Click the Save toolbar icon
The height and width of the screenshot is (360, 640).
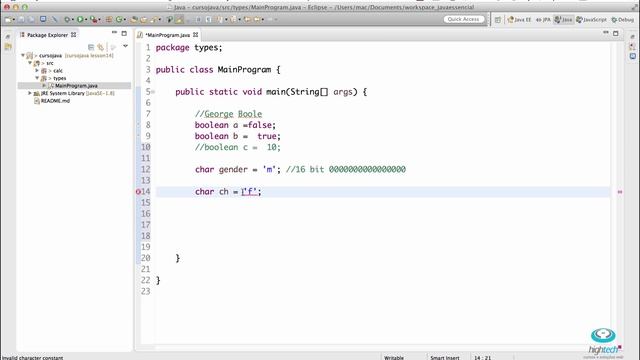[21, 20]
